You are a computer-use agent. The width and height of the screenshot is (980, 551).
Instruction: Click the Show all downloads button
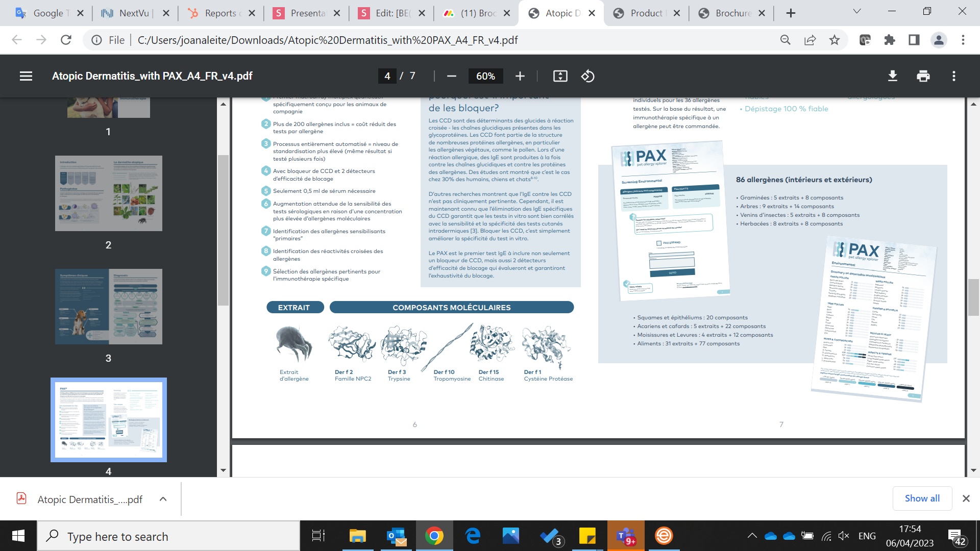point(922,498)
